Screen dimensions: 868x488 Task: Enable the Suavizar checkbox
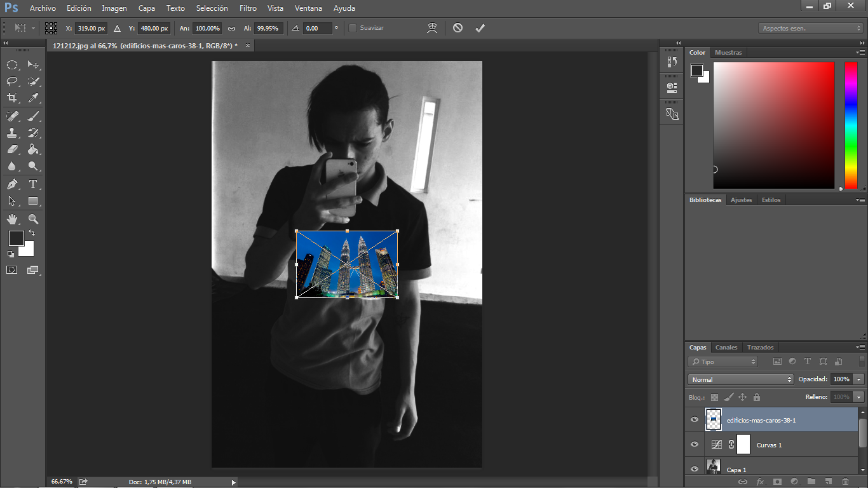tap(353, 28)
